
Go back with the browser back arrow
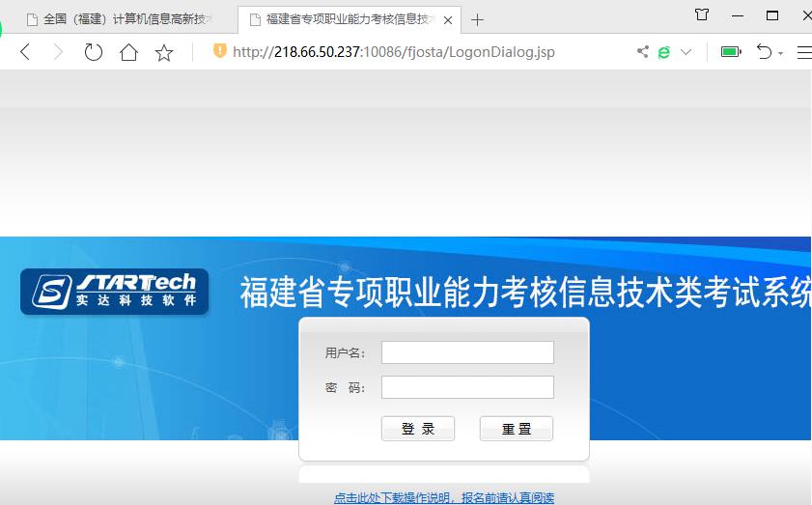(x=25, y=52)
